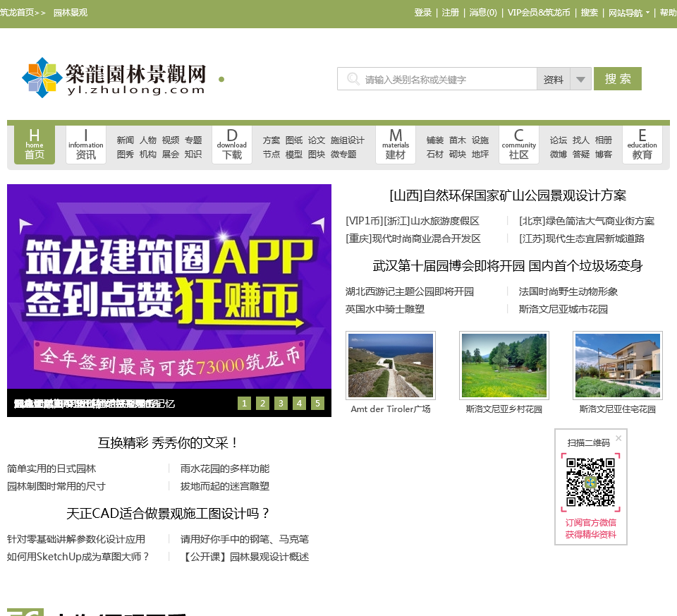The width and height of the screenshot is (677, 616).
Task: Click the 搜索 search button
Action: click(x=618, y=78)
